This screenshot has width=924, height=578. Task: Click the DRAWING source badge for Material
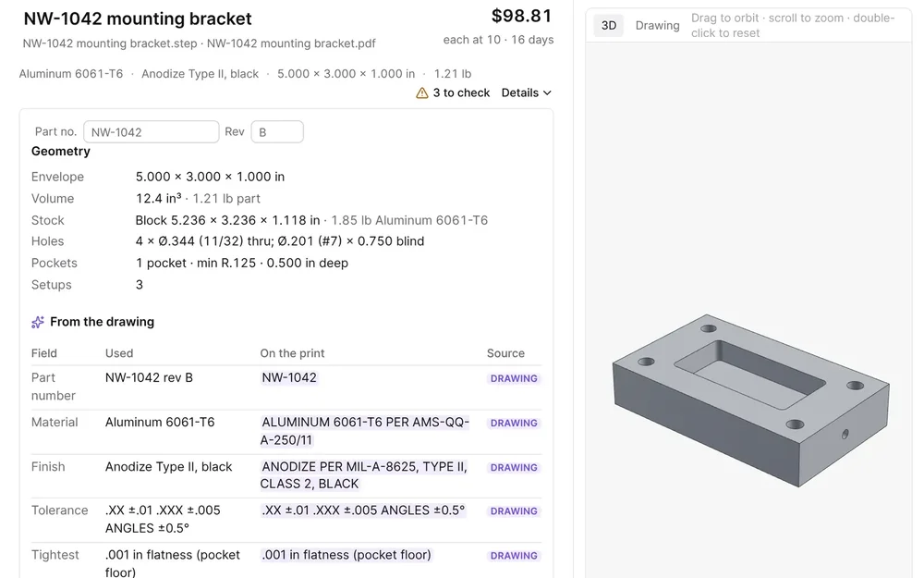(514, 423)
